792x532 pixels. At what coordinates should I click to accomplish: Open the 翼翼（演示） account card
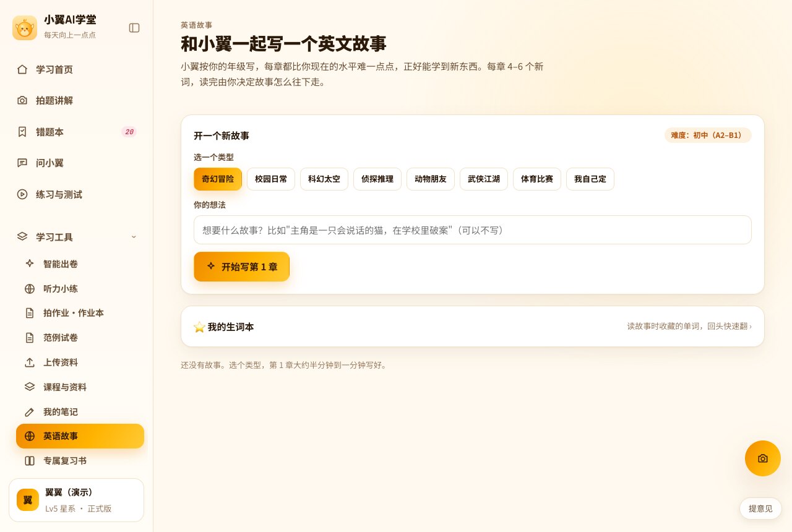(76, 500)
